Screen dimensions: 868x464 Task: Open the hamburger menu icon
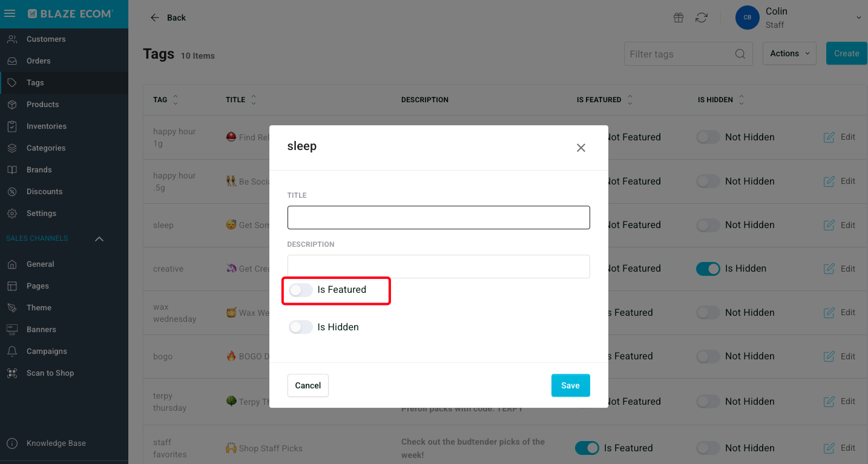click(x=10, y=13)
